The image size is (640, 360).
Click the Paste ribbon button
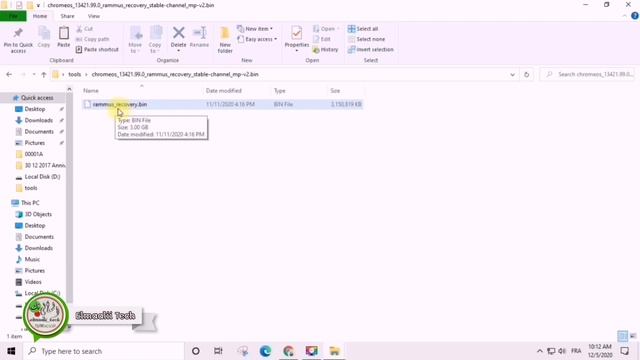click(63, 37)
